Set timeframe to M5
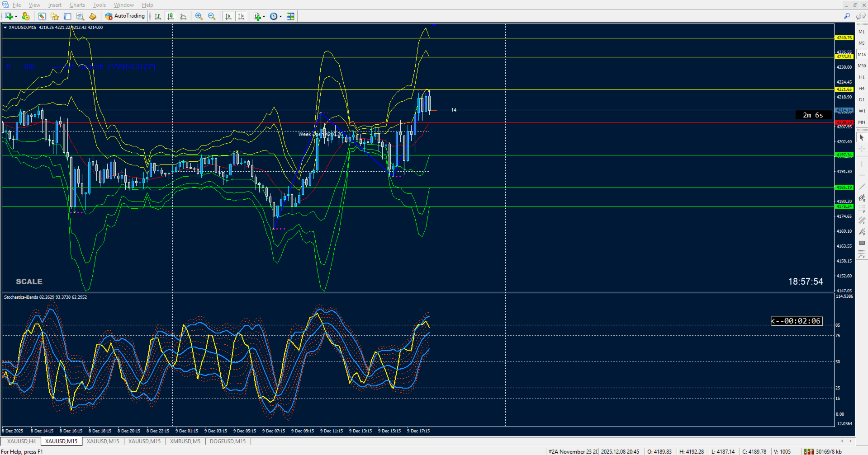Viewport: 868px width, 455px height. tap(862, 43)
